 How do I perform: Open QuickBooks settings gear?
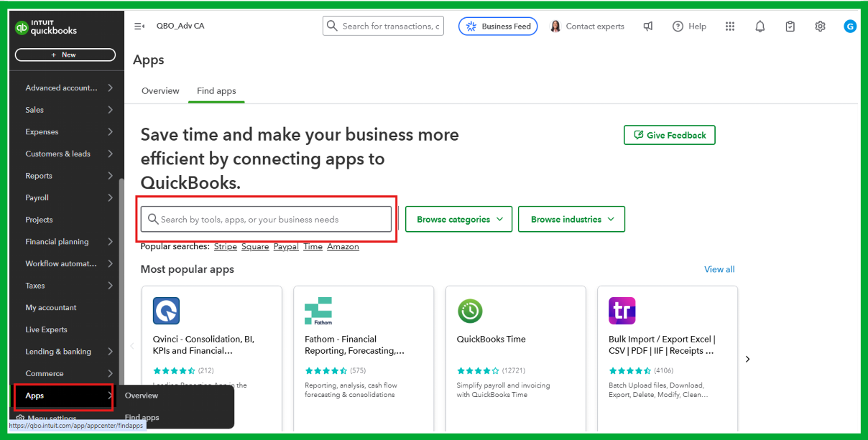pyautogui.click(x=820, y=26)
